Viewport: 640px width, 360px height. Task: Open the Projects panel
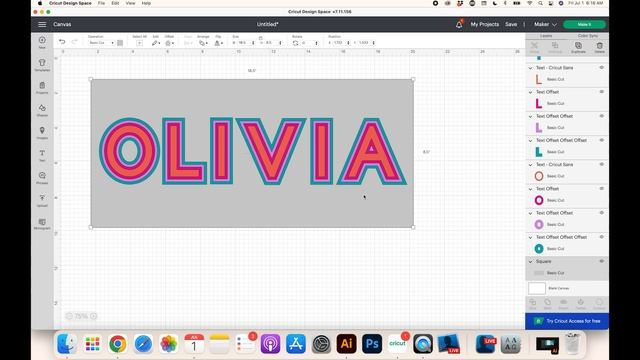pos(42,87)
